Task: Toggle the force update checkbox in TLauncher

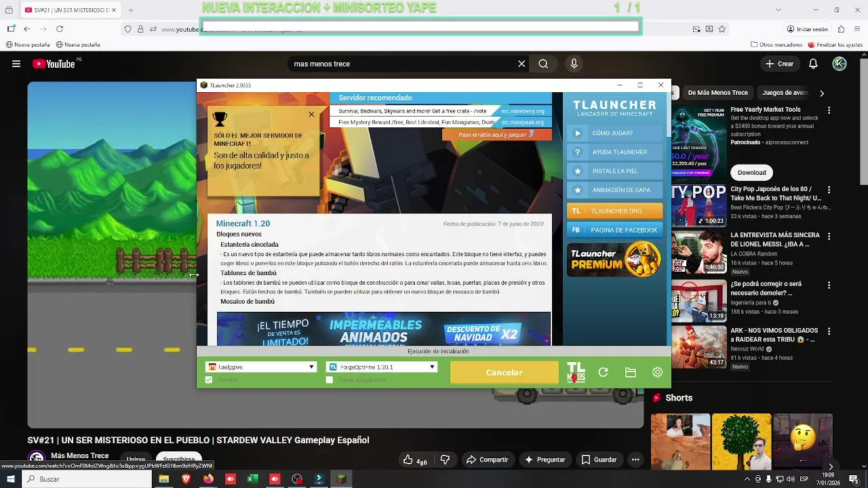Action: 330,380
